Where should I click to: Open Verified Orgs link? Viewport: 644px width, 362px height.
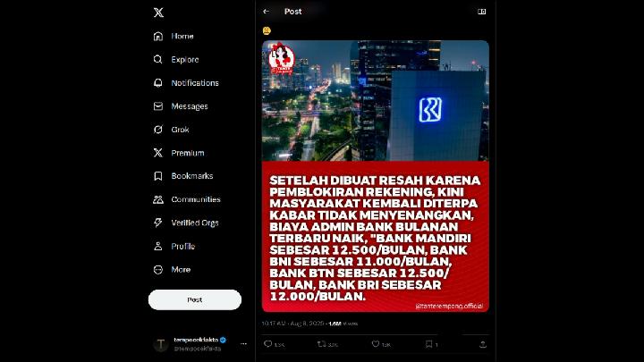pos(186,223)
